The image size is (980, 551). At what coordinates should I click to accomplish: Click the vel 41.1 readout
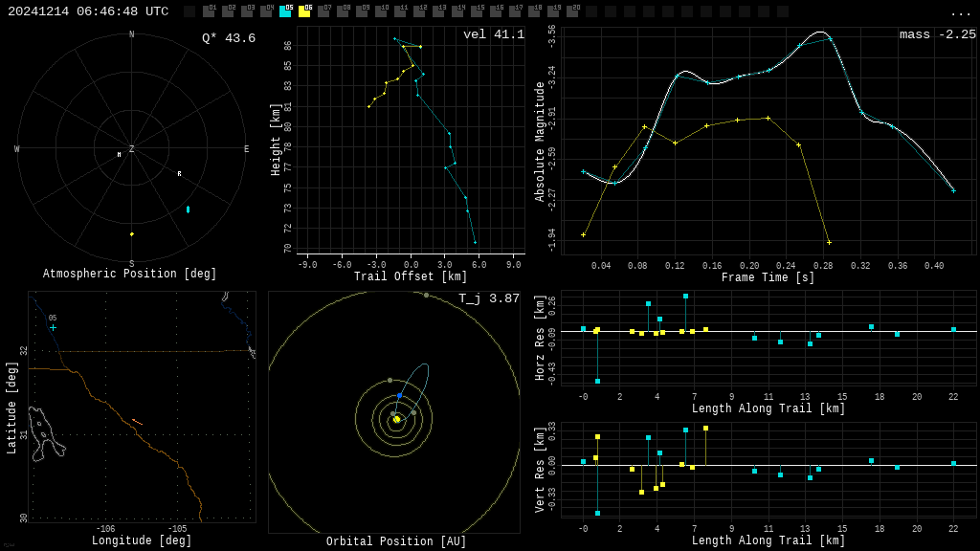click(493, 35)
